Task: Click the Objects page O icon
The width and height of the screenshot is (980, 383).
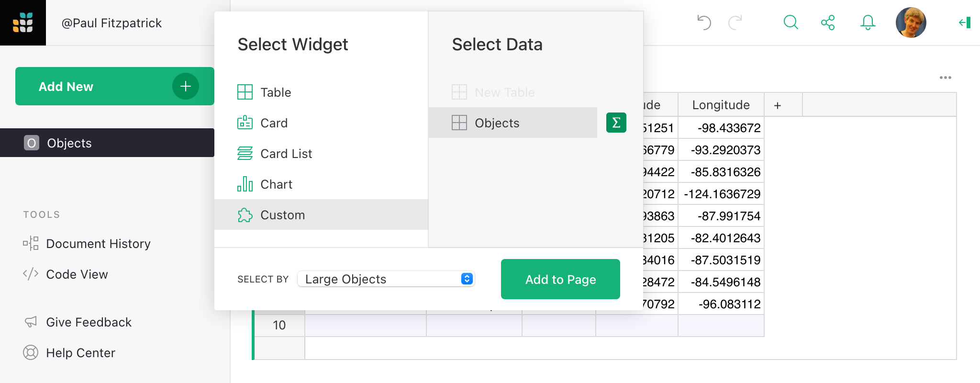Action: (32, 143)
